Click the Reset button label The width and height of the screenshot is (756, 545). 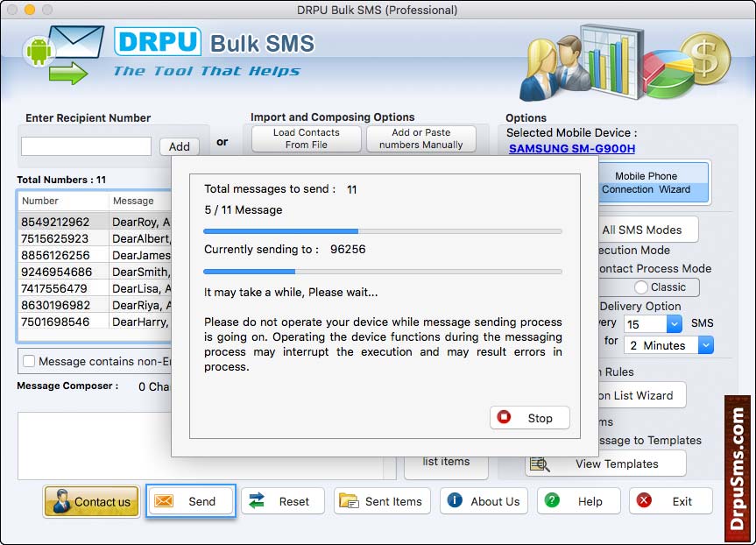coord(293,501)
